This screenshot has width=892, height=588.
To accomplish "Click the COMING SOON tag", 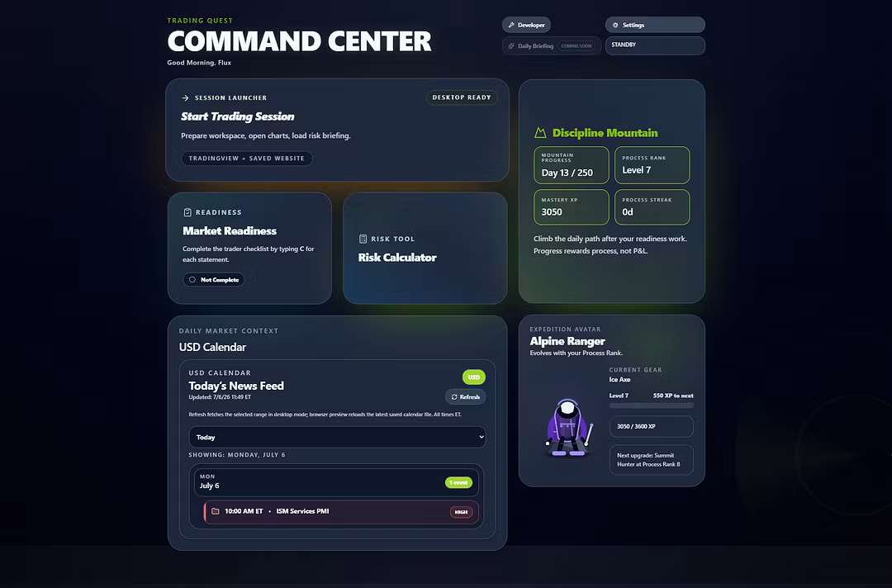I will [576, 46].
